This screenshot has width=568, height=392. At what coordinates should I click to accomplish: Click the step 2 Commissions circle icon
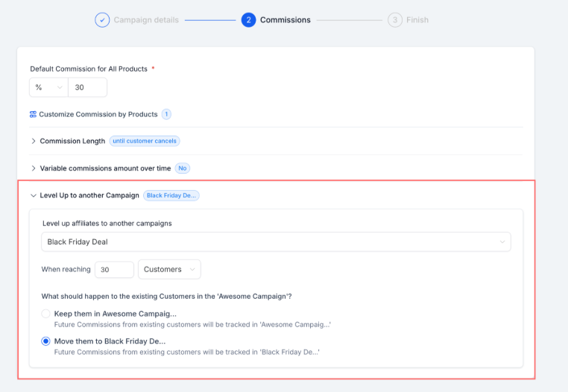[248, 20]
